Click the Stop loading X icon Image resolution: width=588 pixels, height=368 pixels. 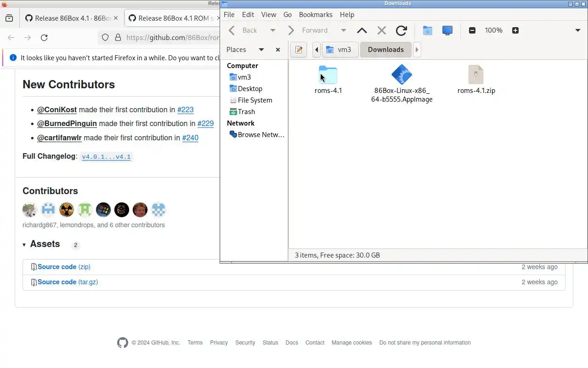pos(381,30)
